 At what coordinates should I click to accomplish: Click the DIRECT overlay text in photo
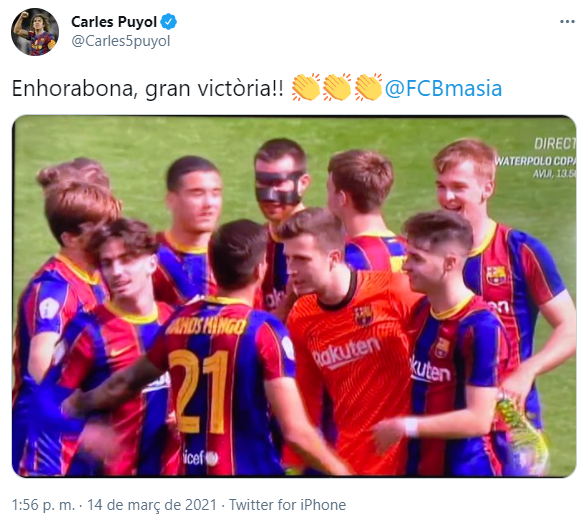[555, 144]
